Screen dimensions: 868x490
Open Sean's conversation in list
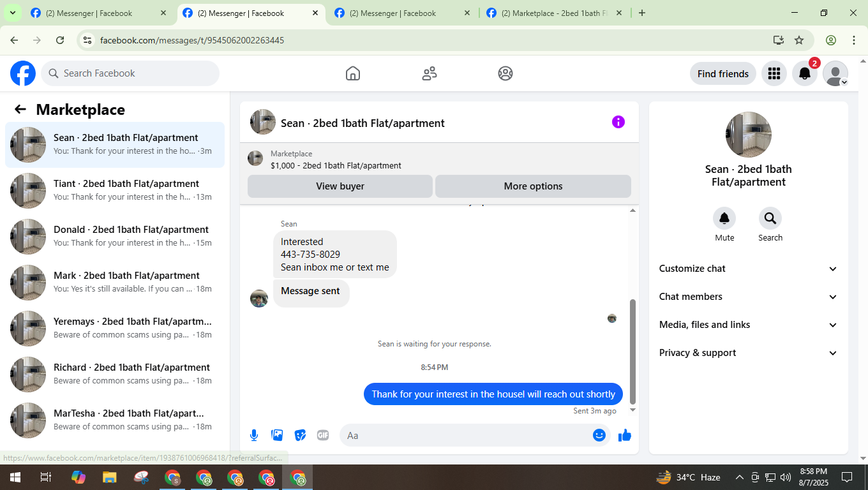[x=115, y=145]
